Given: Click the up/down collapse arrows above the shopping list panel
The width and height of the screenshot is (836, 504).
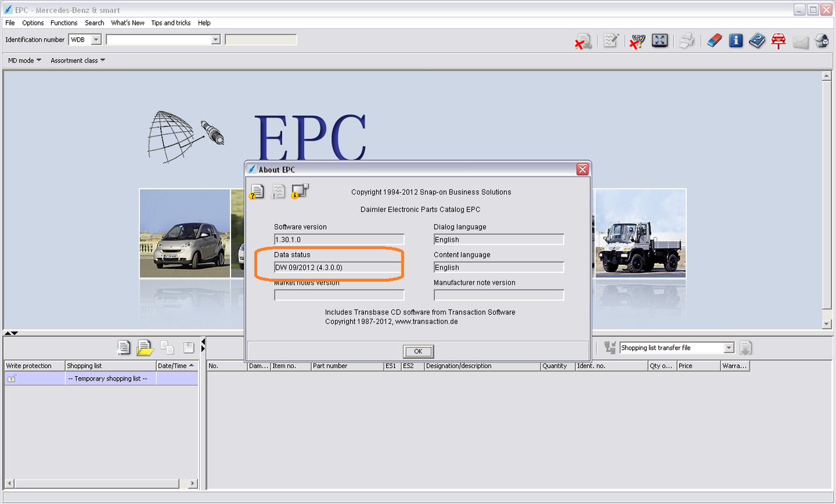Looking at the screenshot, I should [10, 333].
